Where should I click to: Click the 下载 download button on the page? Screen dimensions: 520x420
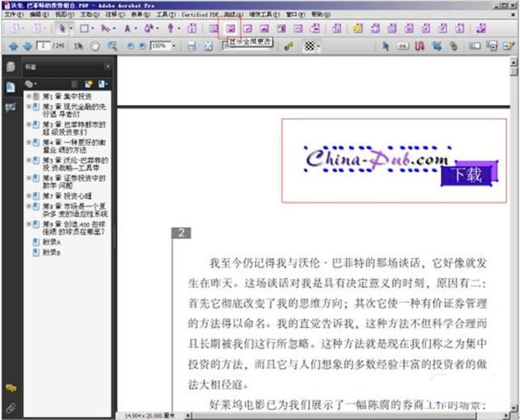(x=468, y=175)
